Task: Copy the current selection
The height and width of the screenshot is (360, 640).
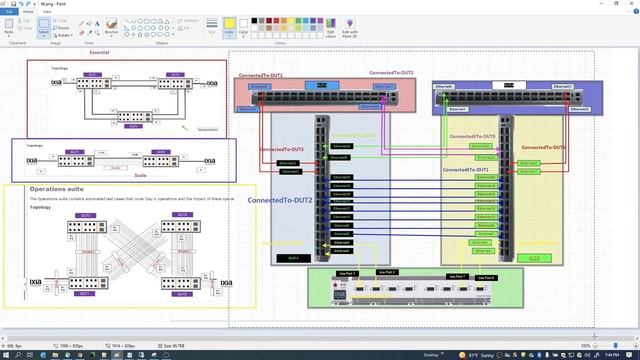Action: [x=24, y=28]
